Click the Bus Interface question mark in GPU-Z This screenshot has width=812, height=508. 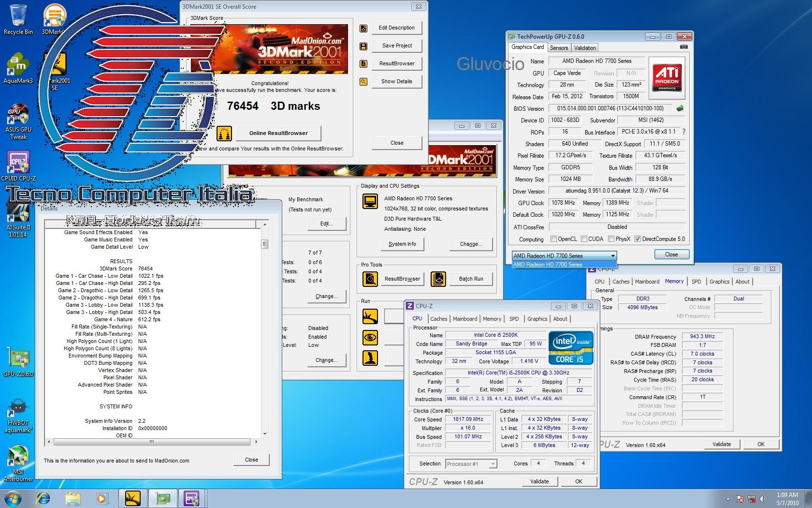[683, 132]
